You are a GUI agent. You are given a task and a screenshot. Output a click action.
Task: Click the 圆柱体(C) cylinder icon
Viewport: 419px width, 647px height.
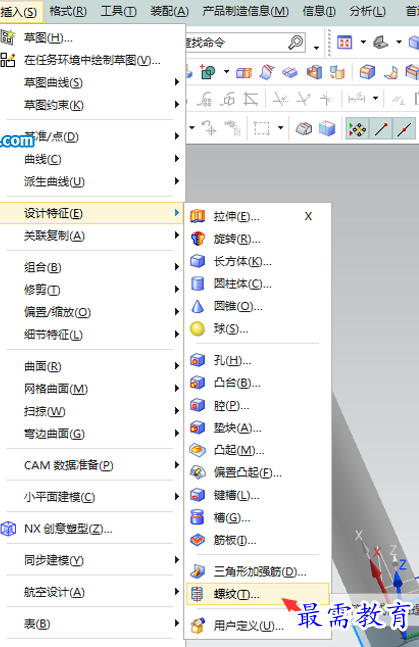pyautogui.click(x=197, y=283)
